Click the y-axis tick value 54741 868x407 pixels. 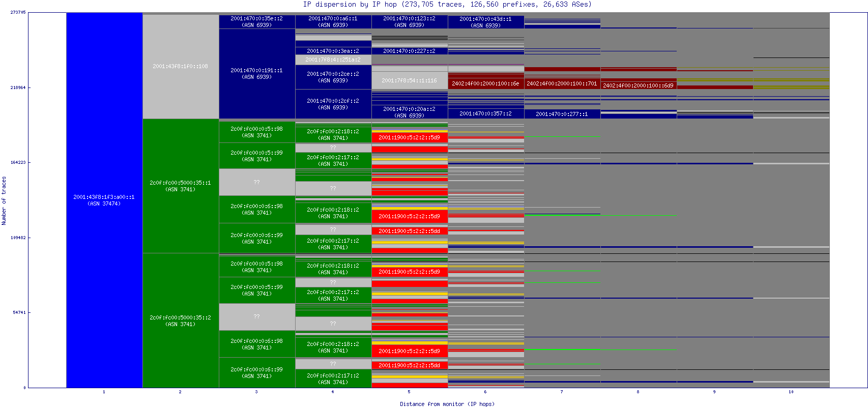coord(19,312)
